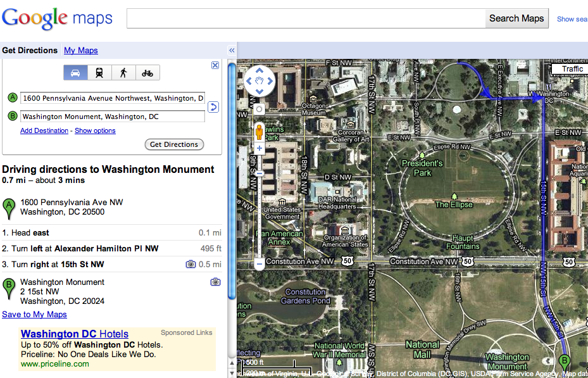588x378 pixels.
Task: Select step 1 Head east
Action: point(112,232)
